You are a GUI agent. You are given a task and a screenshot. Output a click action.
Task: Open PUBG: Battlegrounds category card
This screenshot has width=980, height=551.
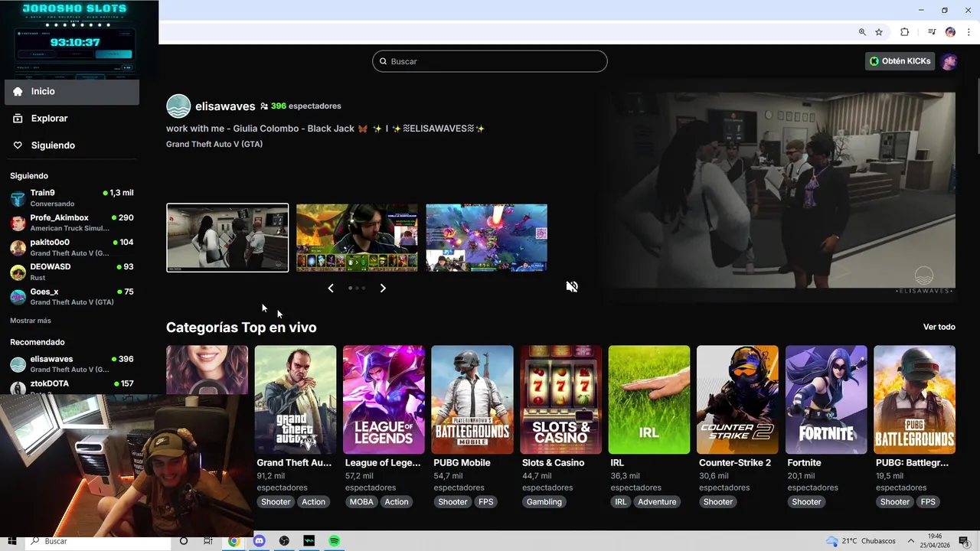(x=914, y=399)
